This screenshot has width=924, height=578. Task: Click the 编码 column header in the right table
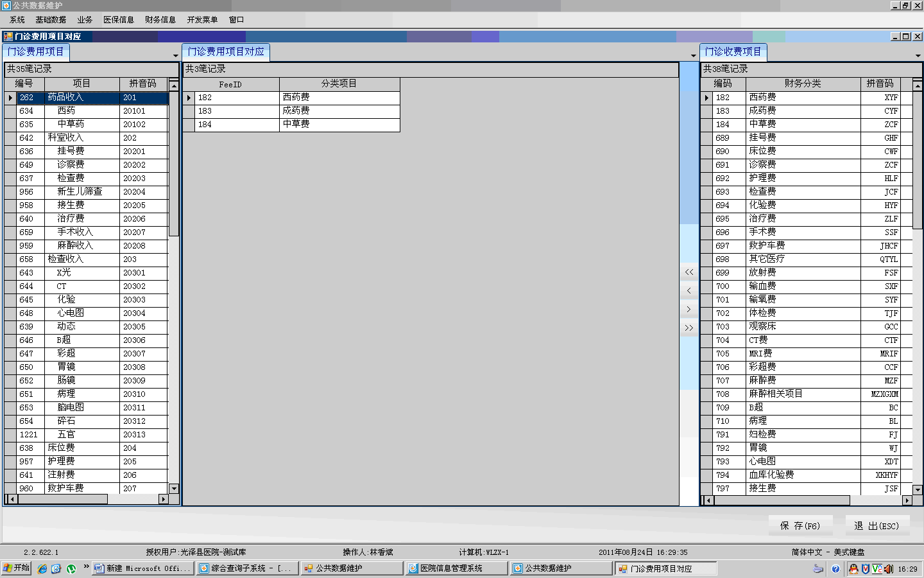(723, 83)
